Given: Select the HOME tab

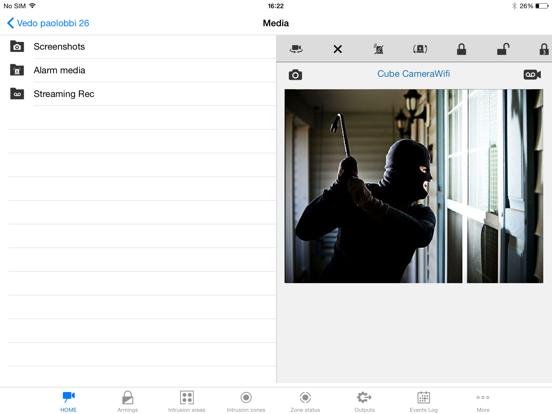Looking at the screenshot, I should point(68,402).
